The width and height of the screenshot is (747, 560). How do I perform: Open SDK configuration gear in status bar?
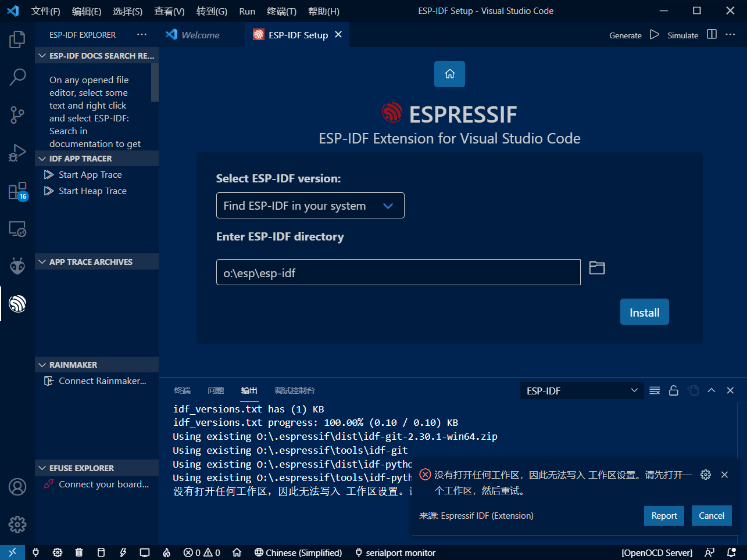[x=58, y=552]
